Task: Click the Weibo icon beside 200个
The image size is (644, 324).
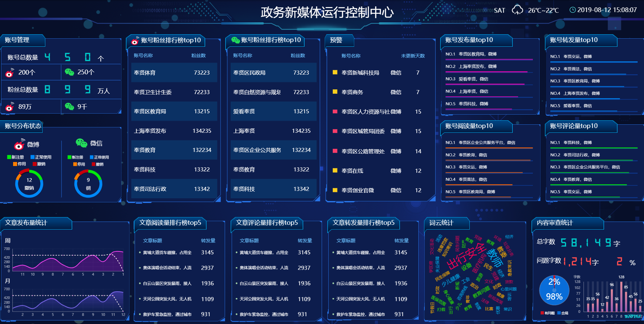Action: [x=10, y=73]
